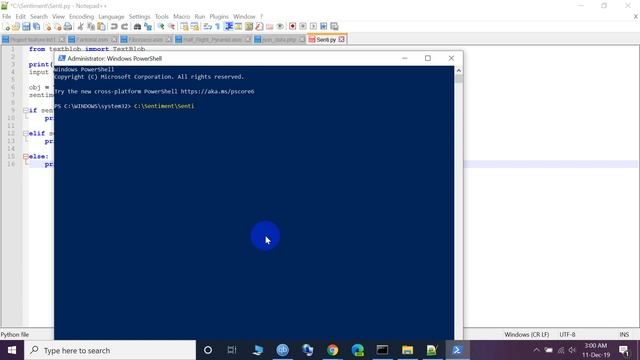Image resolution: width=640 pixels, height=360 pixels.
Task: Open the View menu
Action: coord(58,16)
